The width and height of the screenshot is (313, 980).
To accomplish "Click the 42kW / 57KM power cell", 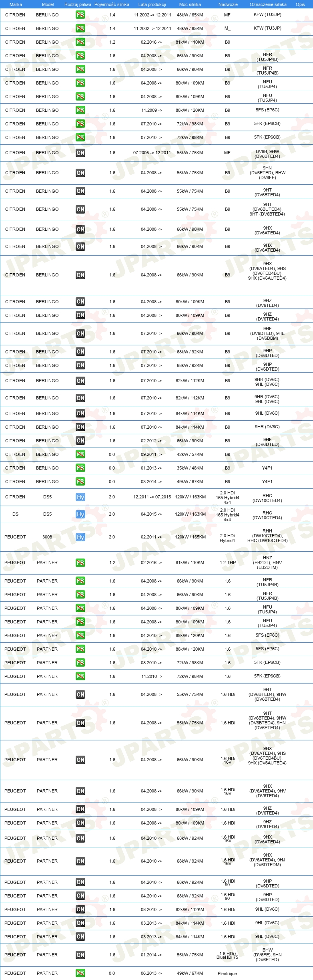I will (x=190, y=454).
